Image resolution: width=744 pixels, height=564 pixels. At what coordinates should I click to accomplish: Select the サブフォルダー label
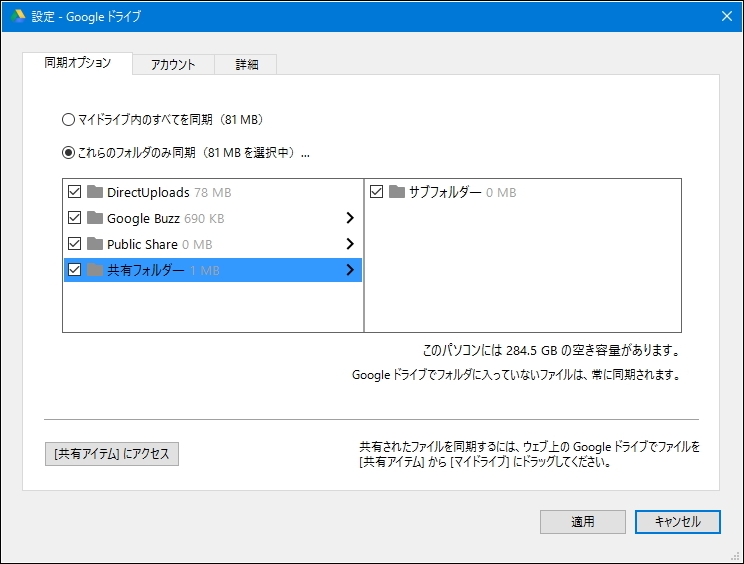tap(445, 192)
